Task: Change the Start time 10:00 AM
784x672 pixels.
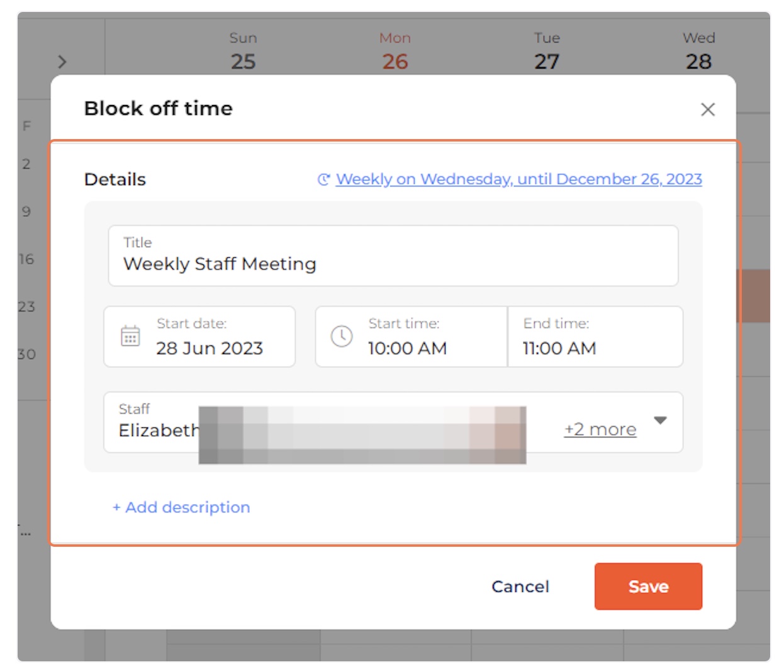Action: tap(412, 337)
